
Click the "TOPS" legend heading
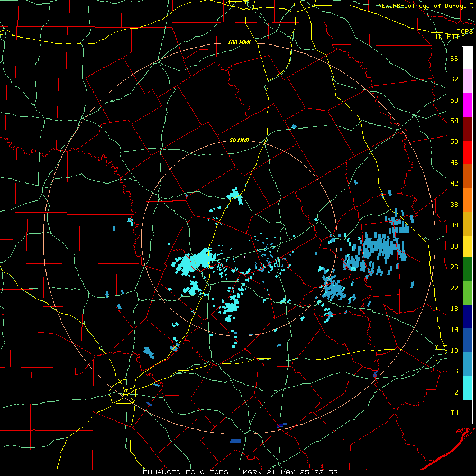tap(465, 32)
